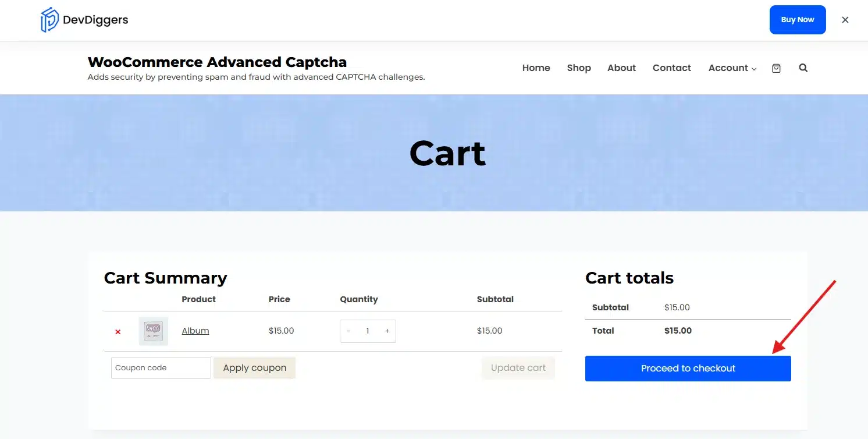This screenshot has width=868, height=439.
Task: Select the Cart totals heading
Action: [629, 278]
